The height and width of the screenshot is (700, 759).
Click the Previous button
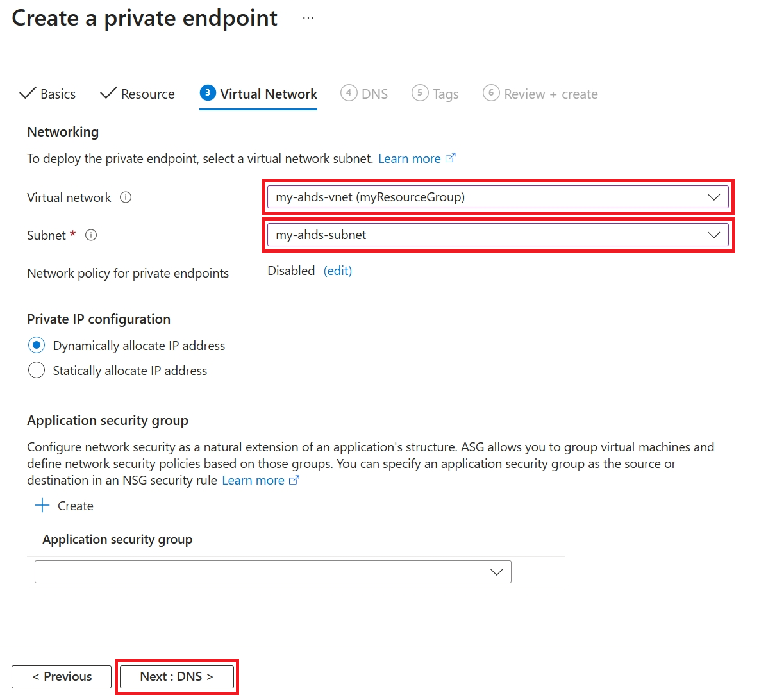click(62, 676)
